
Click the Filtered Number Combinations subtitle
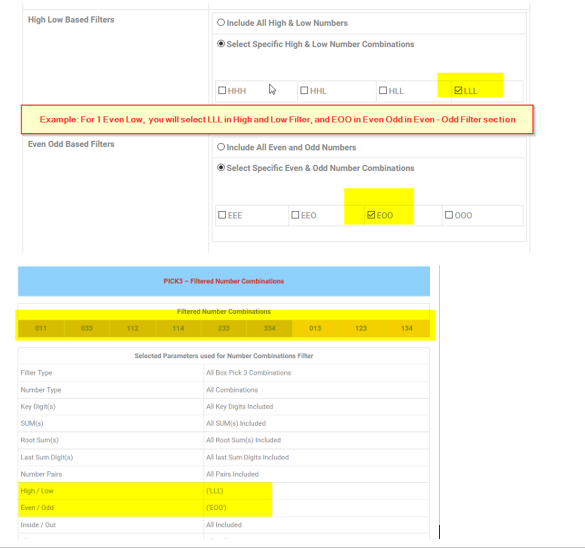[x=224, y=311]
